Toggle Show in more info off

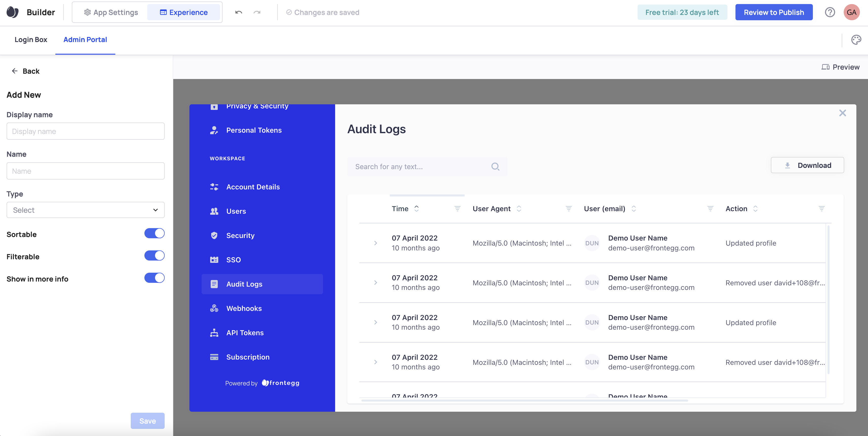pos(154,278)
